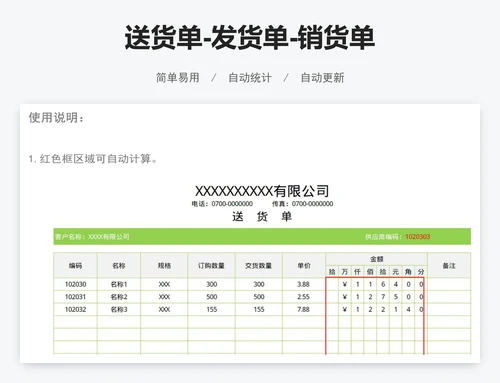Select the 简单易用 subtitle text
This screenshot has height=383, width=500.
[178, 78]
